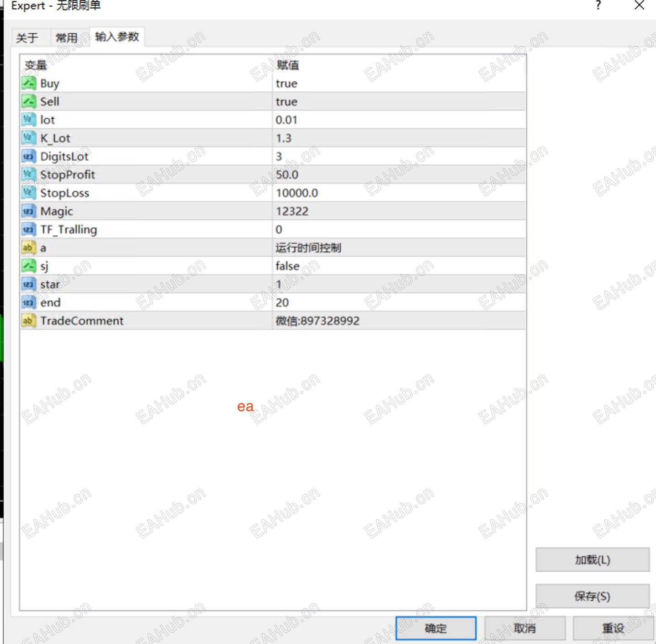Edit the Magic value 12322
This screenshot has width=656, height=644.
pyautogui.click(x=292, y=211)
